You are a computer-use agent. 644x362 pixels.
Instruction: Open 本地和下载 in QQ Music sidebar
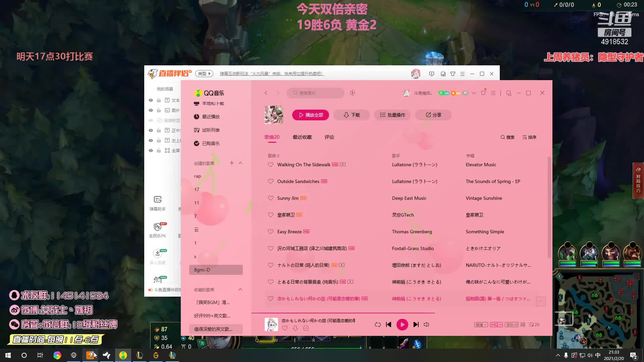209,104
